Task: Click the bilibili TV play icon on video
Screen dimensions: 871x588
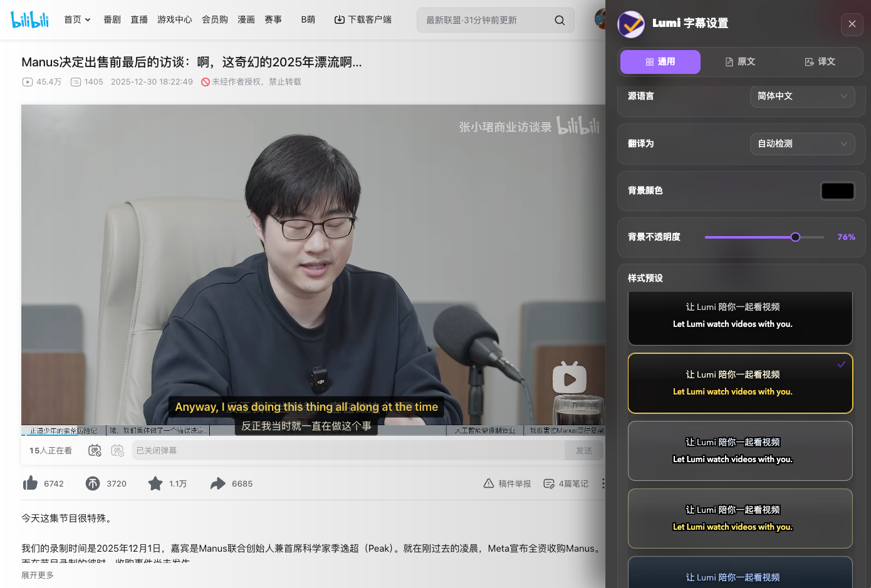Action: tap(569, 378)
